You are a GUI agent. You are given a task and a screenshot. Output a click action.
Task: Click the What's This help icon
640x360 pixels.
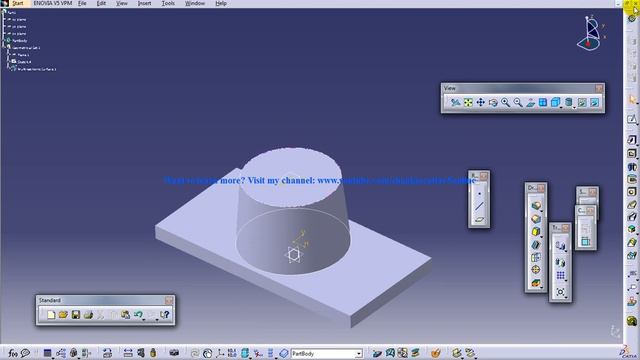164,315
